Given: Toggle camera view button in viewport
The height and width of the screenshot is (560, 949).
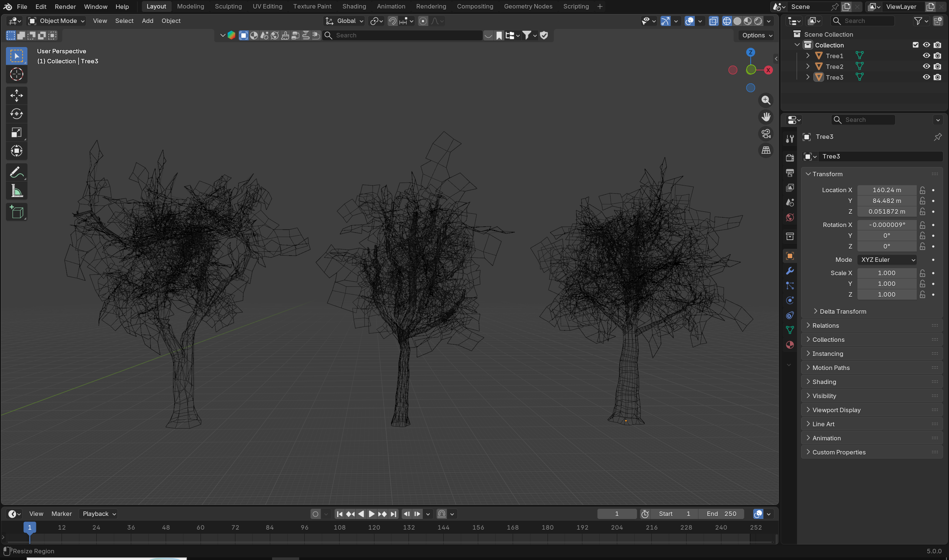Looking at the screenshot, I should [766, 134].
